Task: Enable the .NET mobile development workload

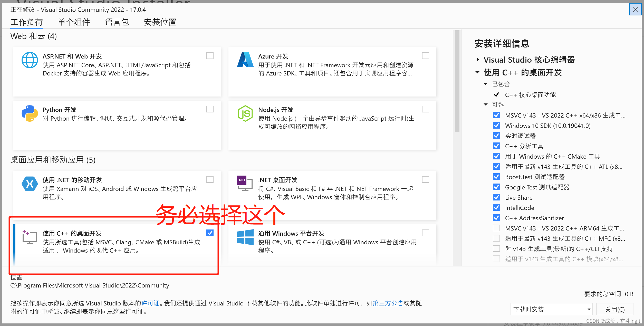Action: pos(210,179)
